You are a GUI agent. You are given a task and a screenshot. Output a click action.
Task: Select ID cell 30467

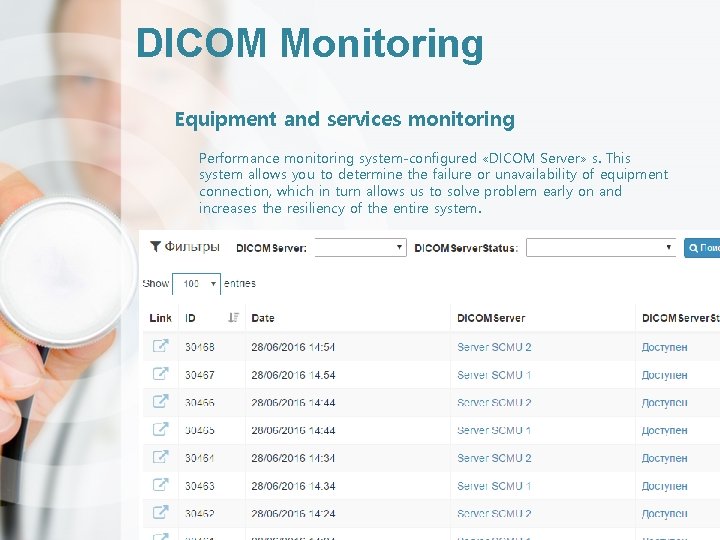point(200,375)
